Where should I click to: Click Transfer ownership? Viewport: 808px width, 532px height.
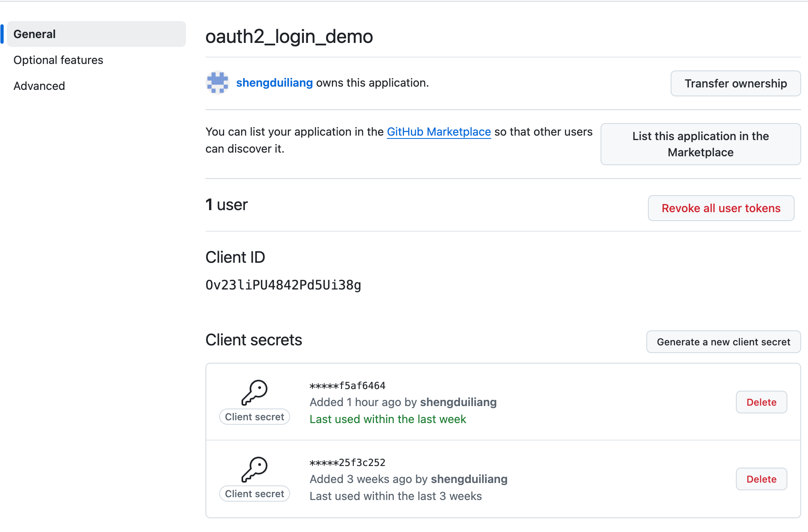tap(735, 83)
